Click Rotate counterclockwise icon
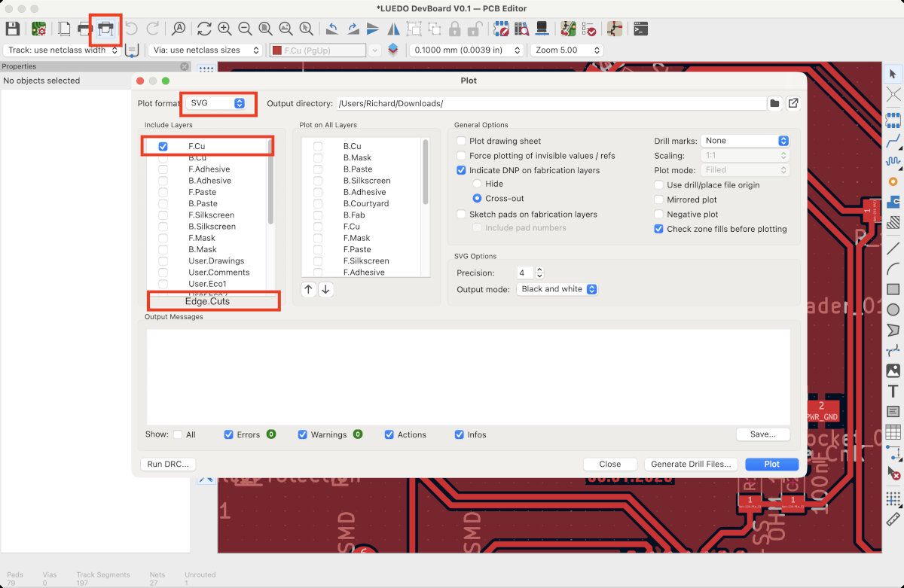This screenshot has width=904, height=588. coord(332,29)
